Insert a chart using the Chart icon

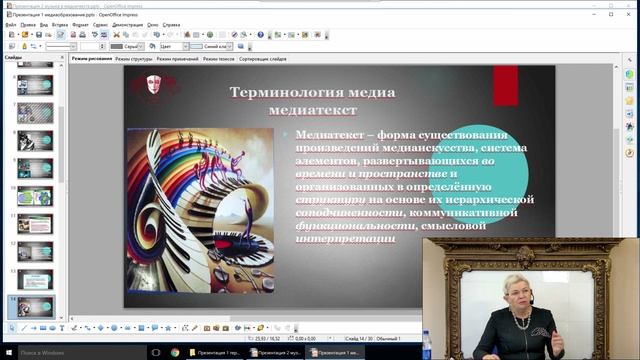[187, 35]
